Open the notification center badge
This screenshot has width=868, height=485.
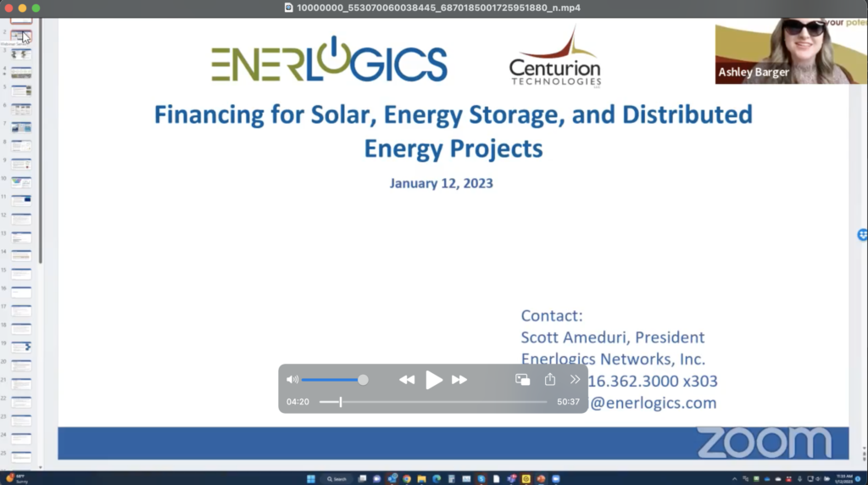(x=858, y=479)
